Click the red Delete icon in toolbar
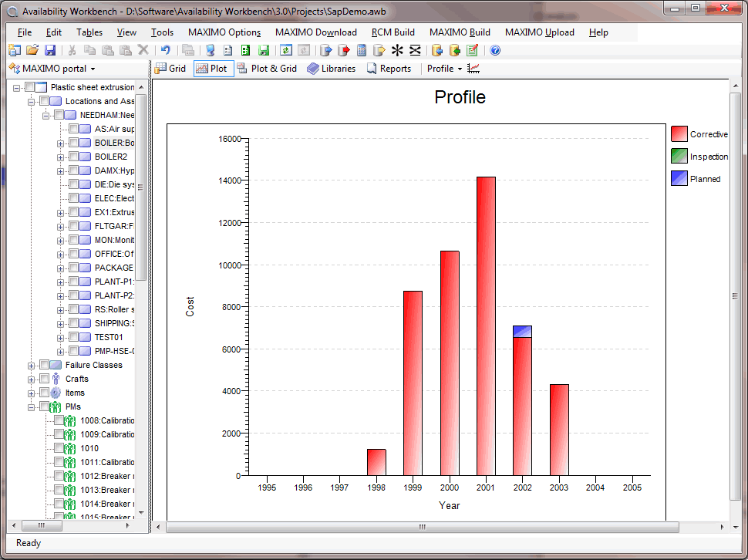The width and height of the screenshot is (748, 560). 143,49
